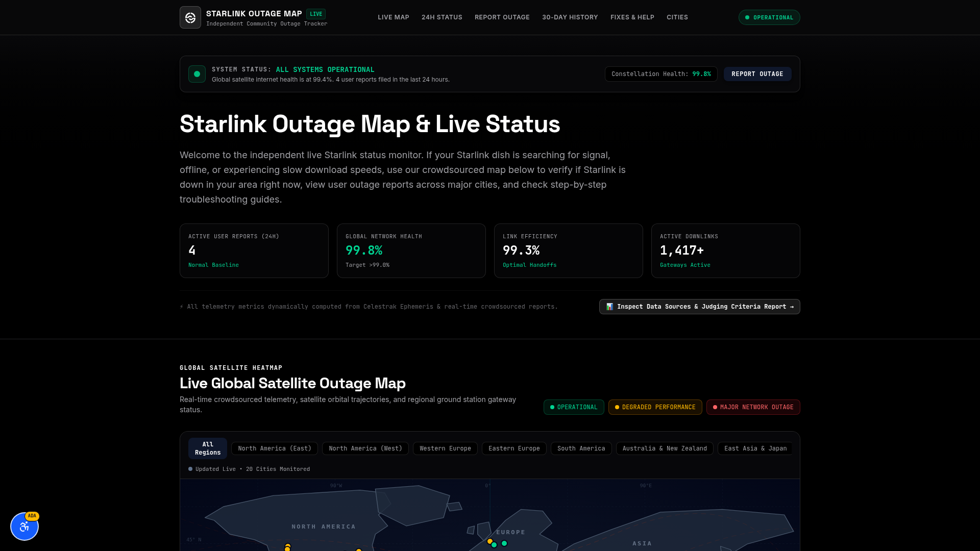Click the Starlink Outage Map site title
Viewport: 980px width, 551px height.
(254, 14)
